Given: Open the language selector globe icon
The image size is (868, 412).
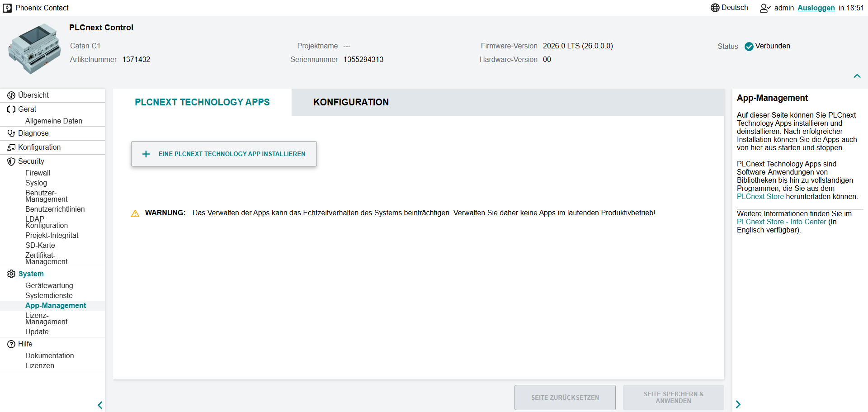Looking at the screenshot, I should (715, 8).
